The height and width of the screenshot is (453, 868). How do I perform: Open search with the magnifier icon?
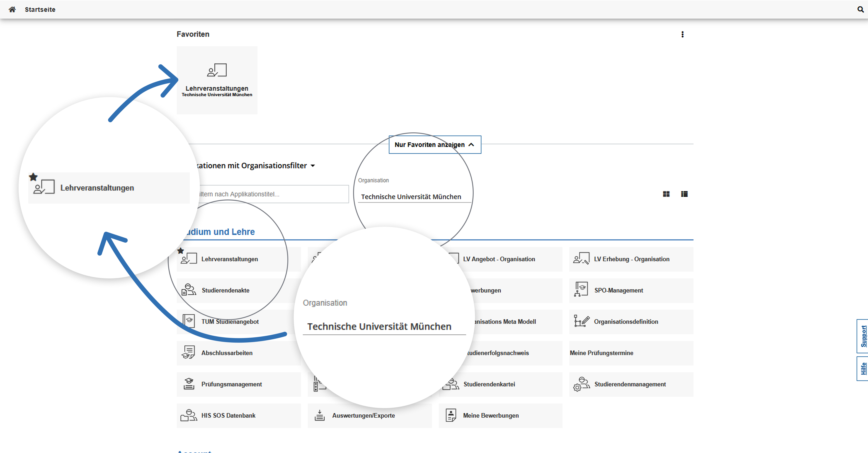click(x=860, y=10)
